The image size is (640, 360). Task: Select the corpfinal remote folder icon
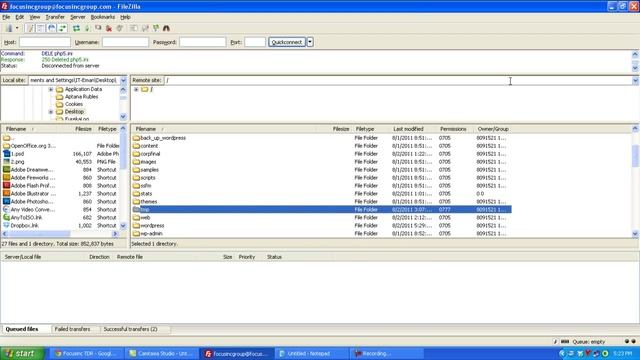coord(136,154)
